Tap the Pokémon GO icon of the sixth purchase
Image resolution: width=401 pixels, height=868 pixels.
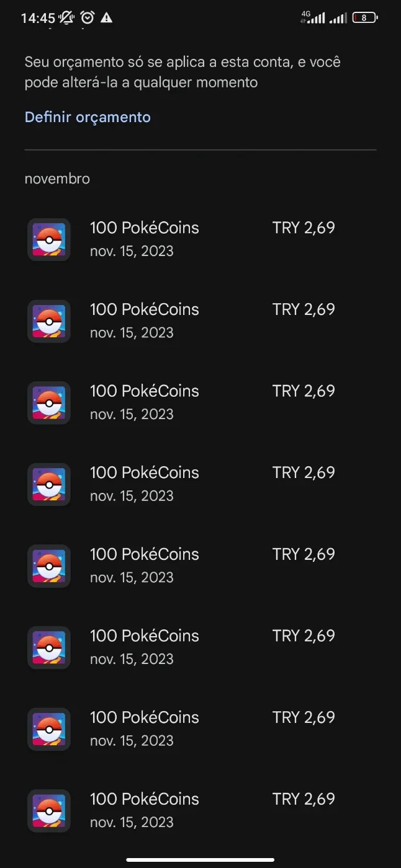pyautogui.click(x=48, y=647)
